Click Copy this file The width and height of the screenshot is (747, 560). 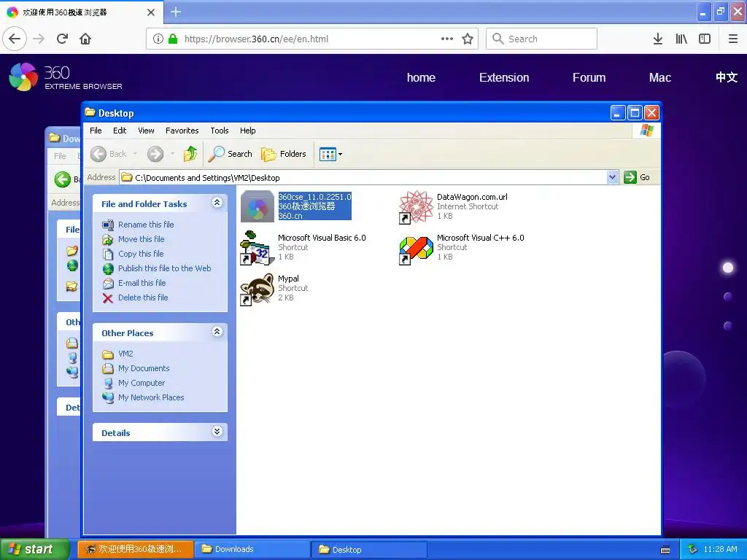(141, 254)
